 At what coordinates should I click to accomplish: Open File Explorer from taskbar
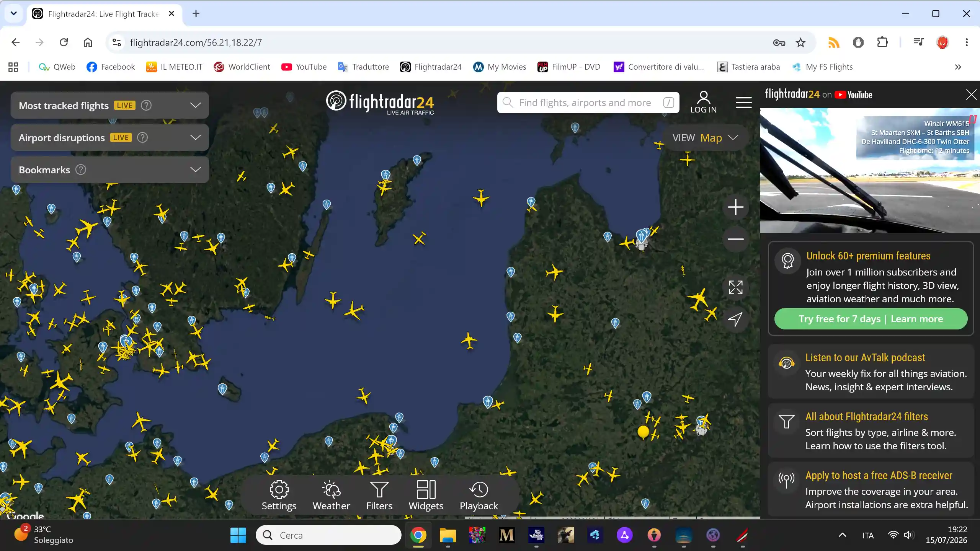[x=448, y=535]
